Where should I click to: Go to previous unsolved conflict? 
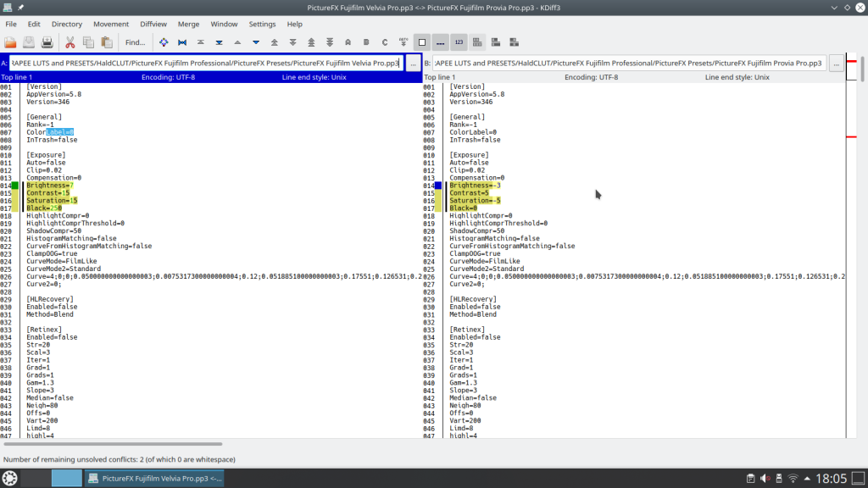click(x=311, y=42)
